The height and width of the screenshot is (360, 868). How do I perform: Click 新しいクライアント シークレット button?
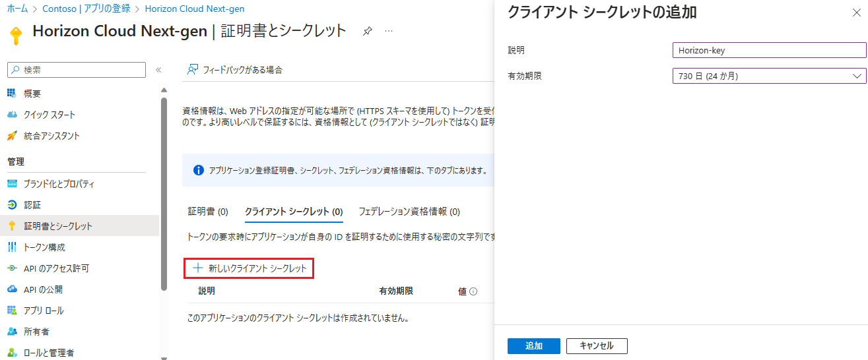tap(249, 268)
